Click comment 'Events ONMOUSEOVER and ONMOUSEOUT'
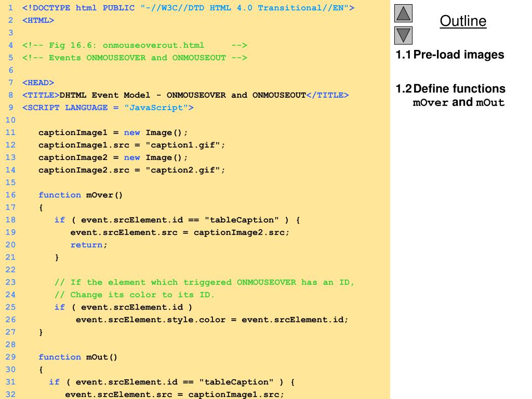Viewport: 532px width, 399px height. [x=135, y=58]
